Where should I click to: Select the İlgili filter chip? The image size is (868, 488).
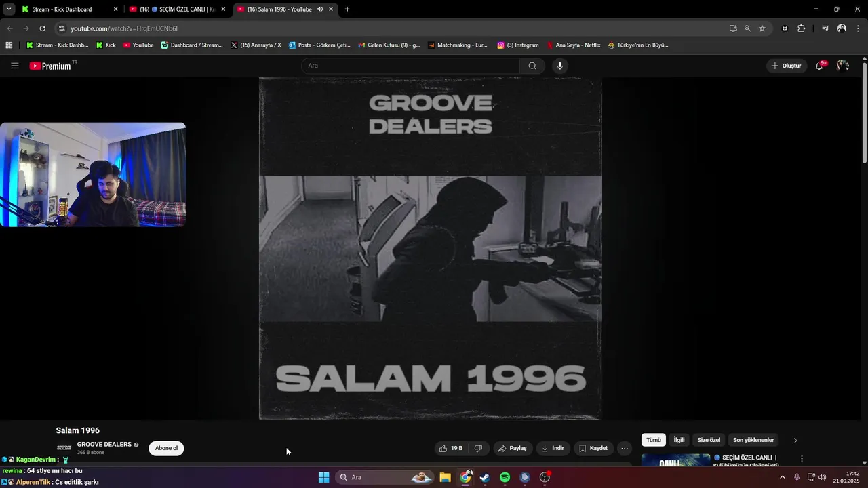(679, 440)
